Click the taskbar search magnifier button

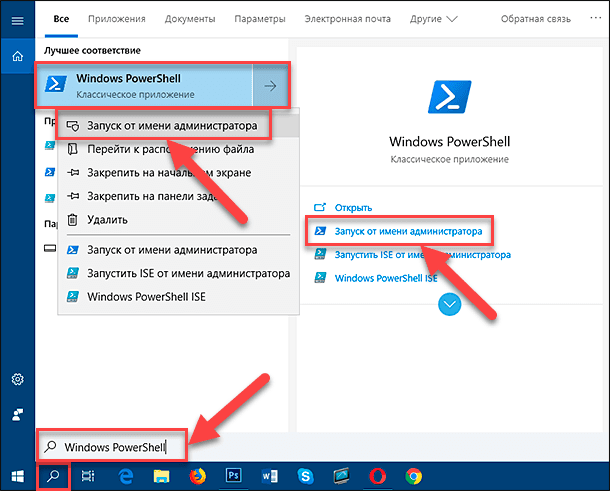(53, 476)
